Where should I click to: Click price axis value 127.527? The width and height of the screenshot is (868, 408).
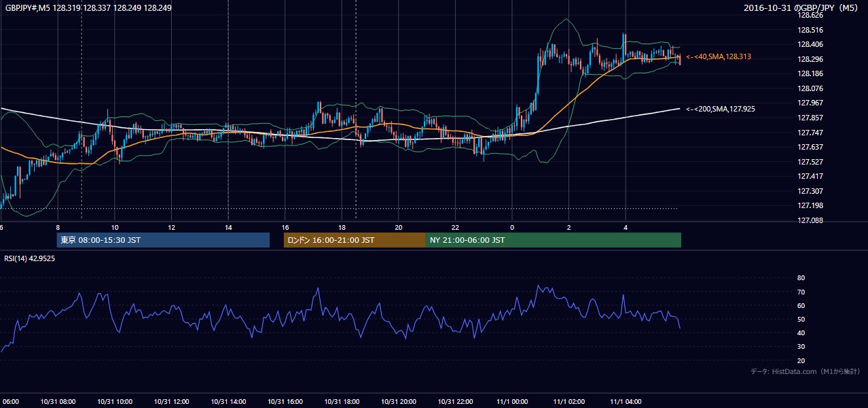tap(811, 162)
